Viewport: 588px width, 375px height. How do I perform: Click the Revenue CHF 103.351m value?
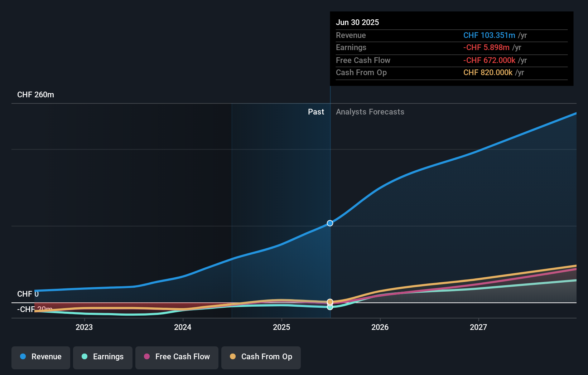[490, 35]
